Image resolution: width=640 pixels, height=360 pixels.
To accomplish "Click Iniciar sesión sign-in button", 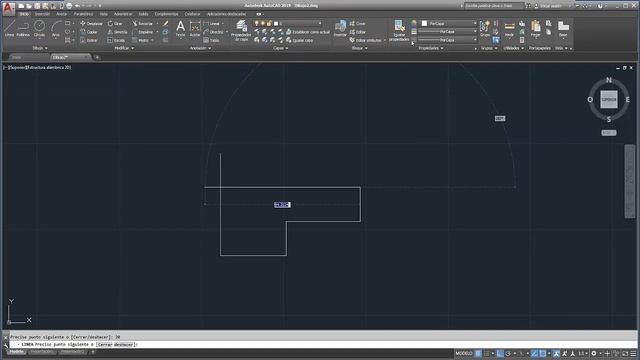I will click(549, 6).
